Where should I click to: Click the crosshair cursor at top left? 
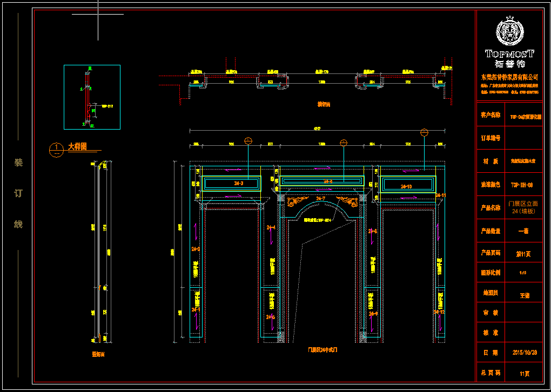pyautogui.click(x=98, y=14)
